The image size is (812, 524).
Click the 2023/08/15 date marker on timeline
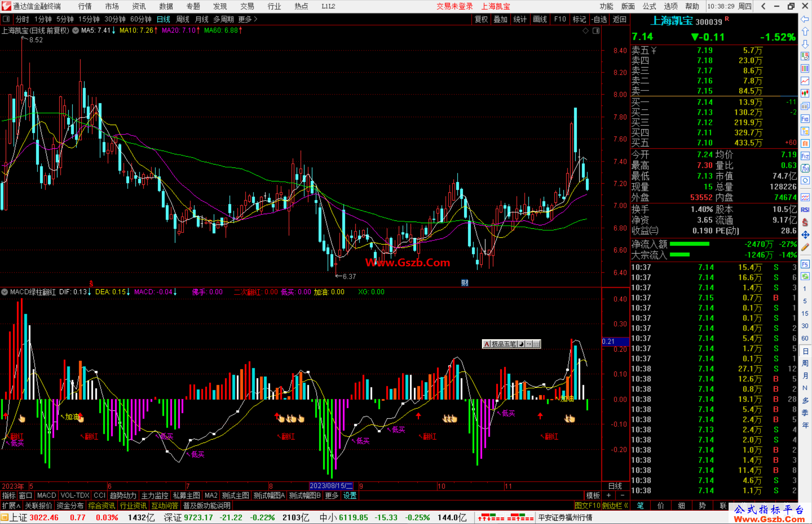coord(331,486)
